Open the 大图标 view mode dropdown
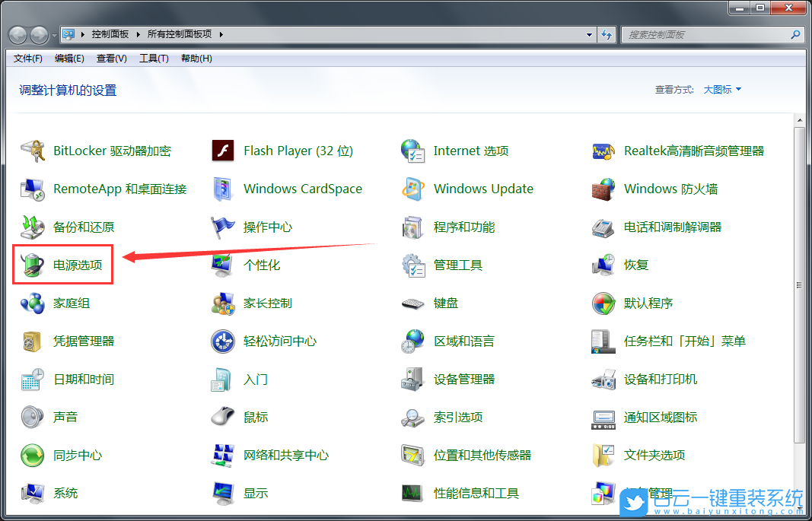The height and width of the screenshot is (521, 812). 720,89
